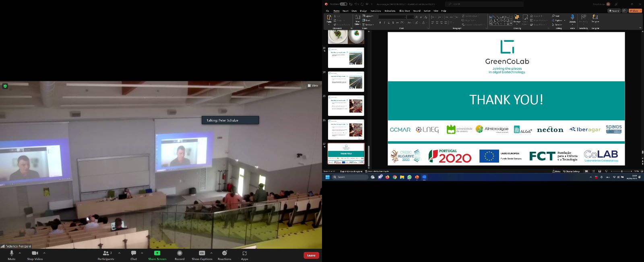Open the Transitions ribbon tab
Viewport: 644px width, 262px height.
pos(376,11)
